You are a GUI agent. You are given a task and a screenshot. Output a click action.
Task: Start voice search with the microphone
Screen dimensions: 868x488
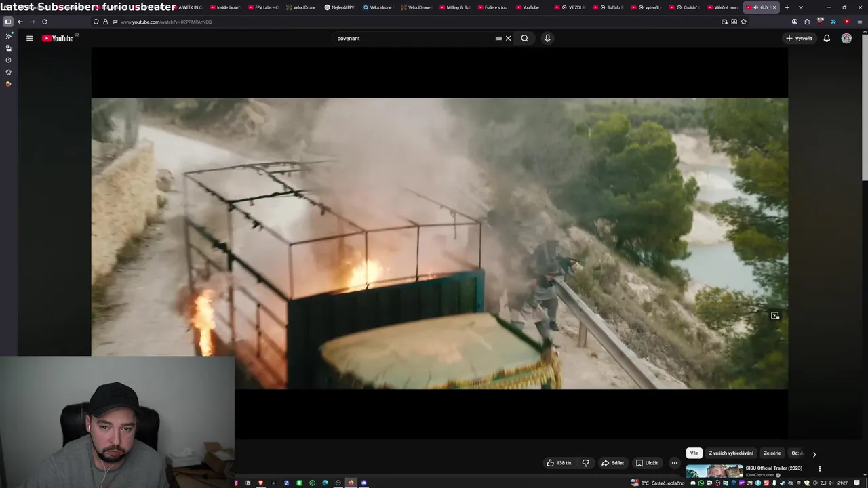click(x=547, y=38)
